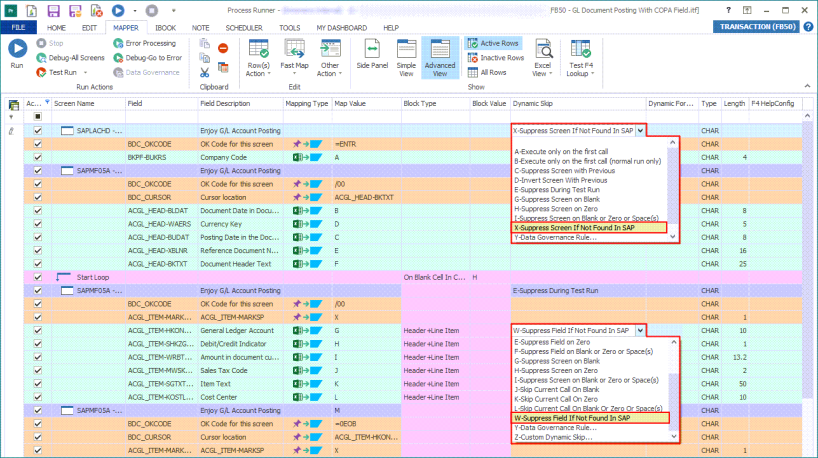Uncheck the ACGL_ITEM-KOSTL row checkbox
This screenshot has height=458, width=818.
[x=38, y=397]
